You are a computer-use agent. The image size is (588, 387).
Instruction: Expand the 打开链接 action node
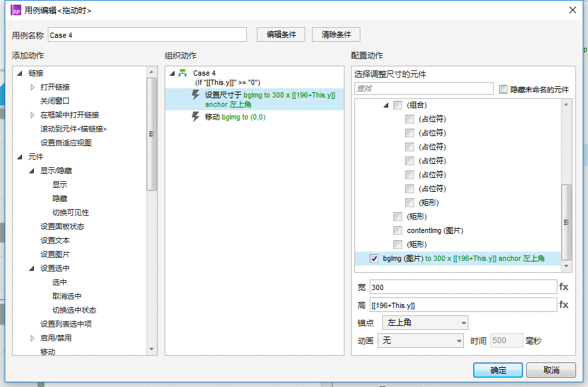33,87
